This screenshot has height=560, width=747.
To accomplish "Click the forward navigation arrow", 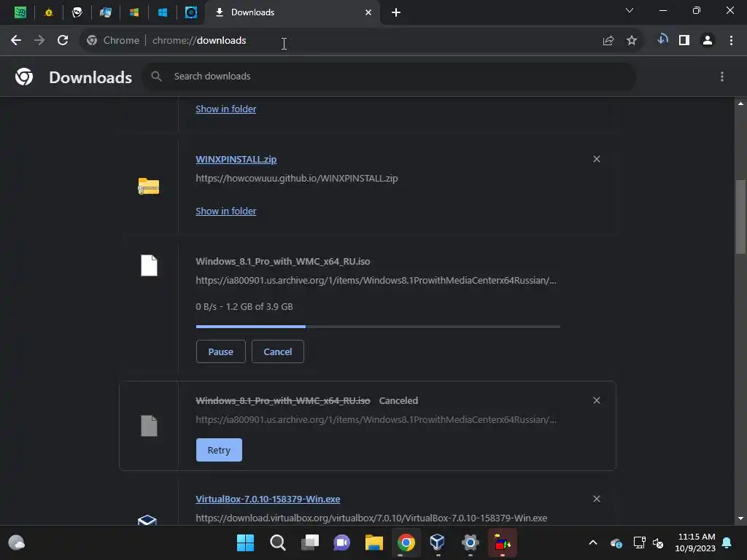I will [x=39, y=41].
